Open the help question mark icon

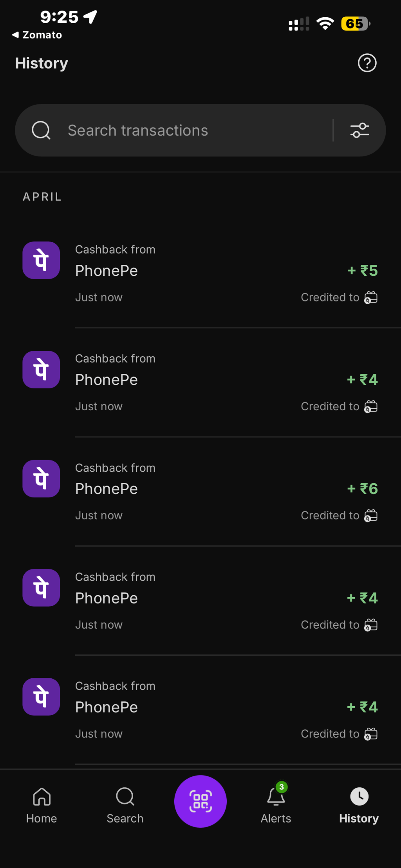point(367,63)
